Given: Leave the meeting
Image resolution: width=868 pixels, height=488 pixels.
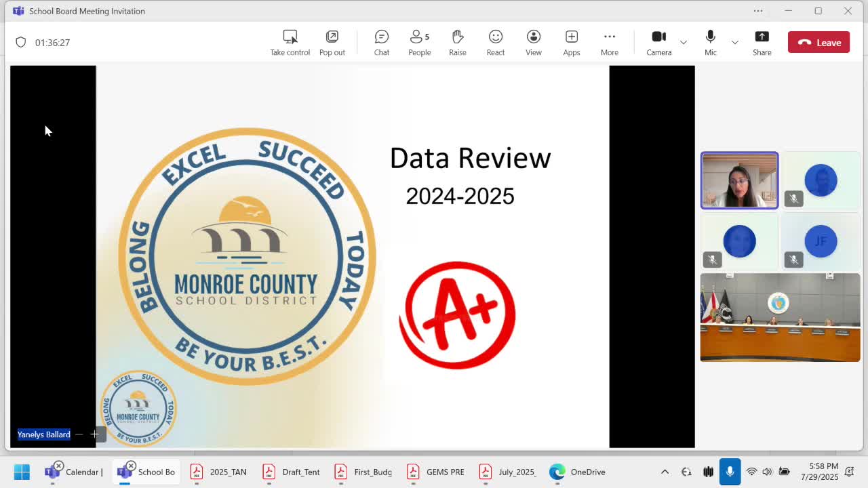Looking at the screenshot, I should pos(818,42).
